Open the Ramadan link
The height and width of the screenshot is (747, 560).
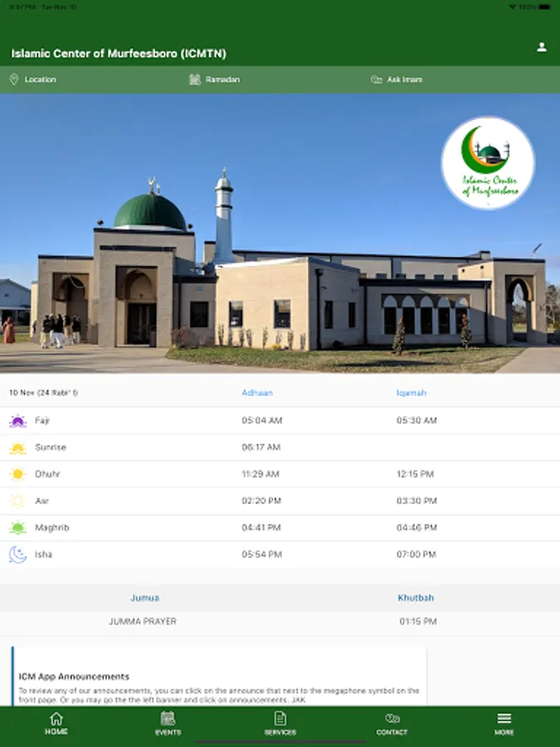tap(222, 80)
